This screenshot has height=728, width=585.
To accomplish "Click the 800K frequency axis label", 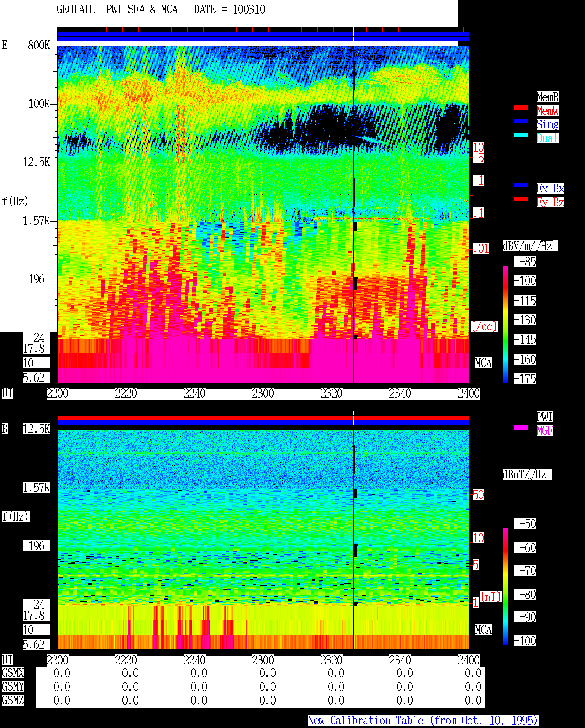I will click(x=39, y=45).
